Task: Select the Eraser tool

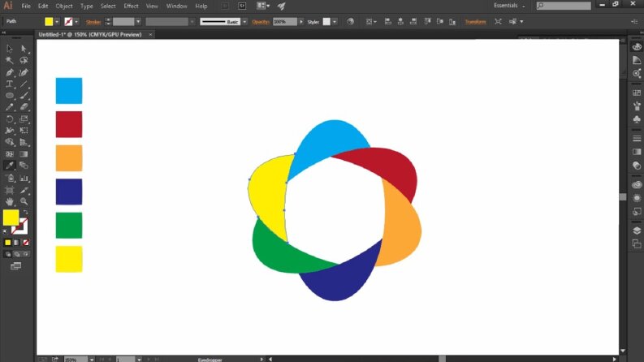Action: (x=24, y=107)
